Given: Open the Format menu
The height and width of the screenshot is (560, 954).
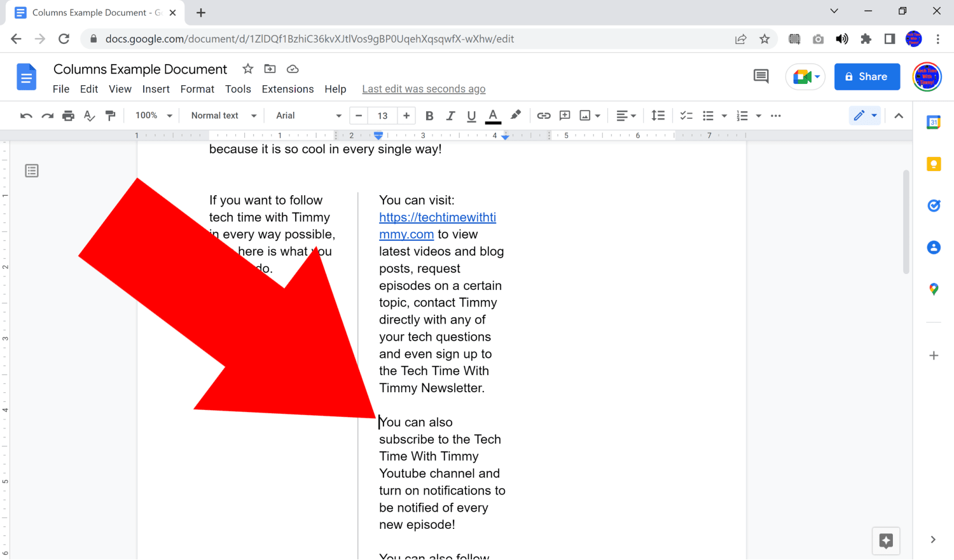Looking at the screenshot, I should (197, 89).
